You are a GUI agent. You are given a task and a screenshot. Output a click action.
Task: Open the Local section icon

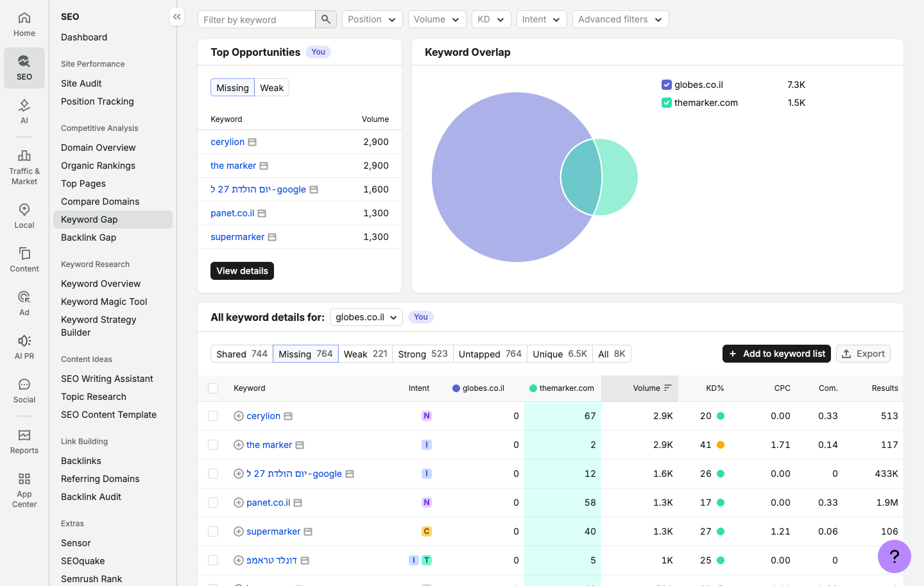[24, 216]
